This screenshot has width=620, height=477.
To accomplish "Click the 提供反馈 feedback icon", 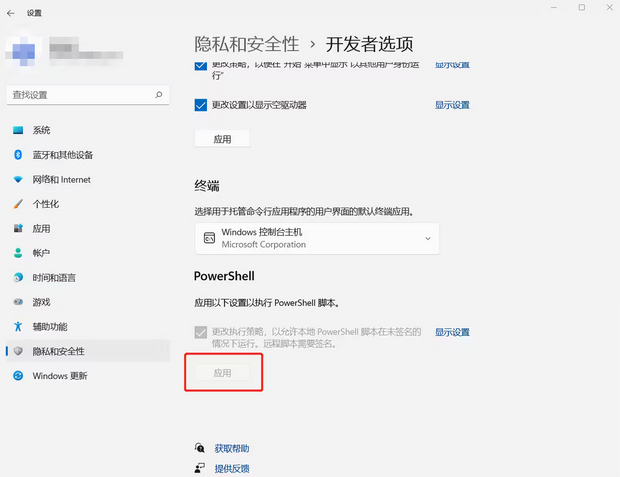I will [x=200, y=468].
